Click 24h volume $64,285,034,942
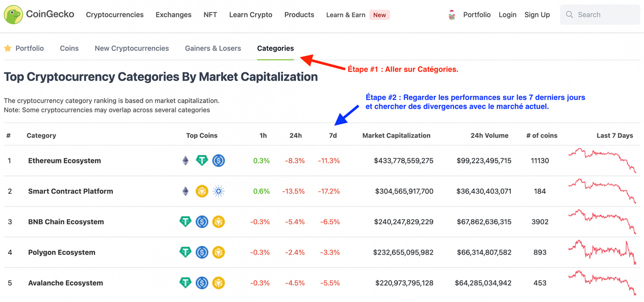This screenshot has width=644, height=302. click(483, 283)
